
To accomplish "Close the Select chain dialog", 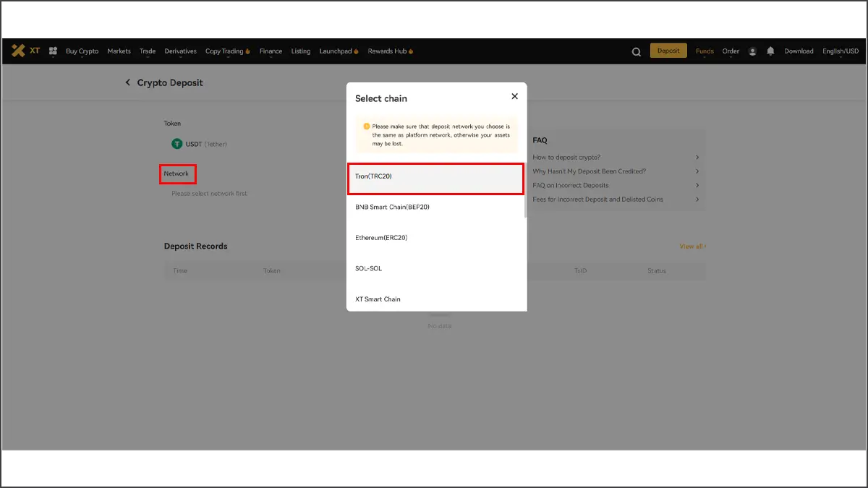I will 515,96.
